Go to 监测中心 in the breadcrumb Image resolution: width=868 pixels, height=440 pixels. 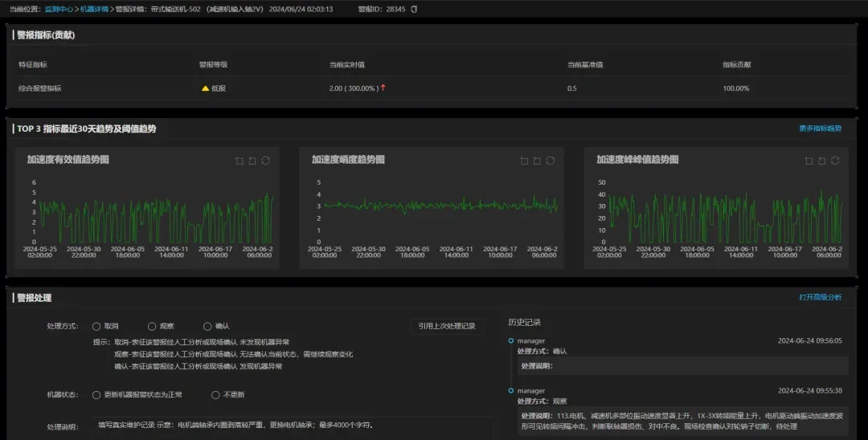pyautogui.click(x=57, y=9)
